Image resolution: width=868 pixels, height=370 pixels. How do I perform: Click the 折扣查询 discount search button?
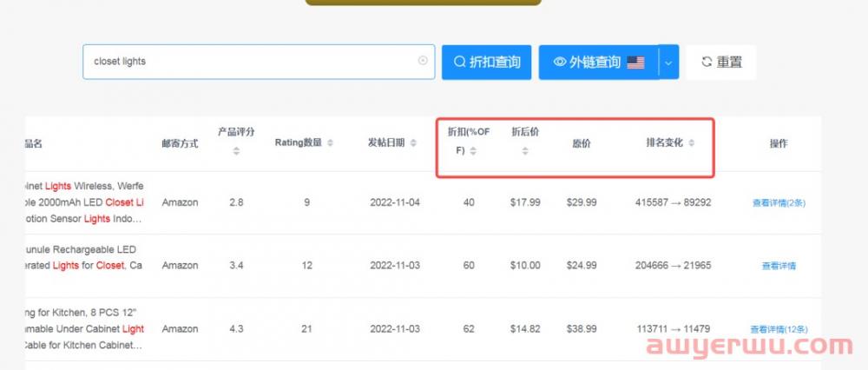[486, 62]
